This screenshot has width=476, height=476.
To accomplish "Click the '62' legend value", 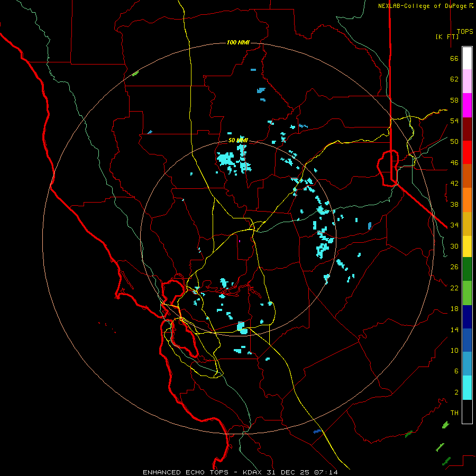I will point(454,79).
